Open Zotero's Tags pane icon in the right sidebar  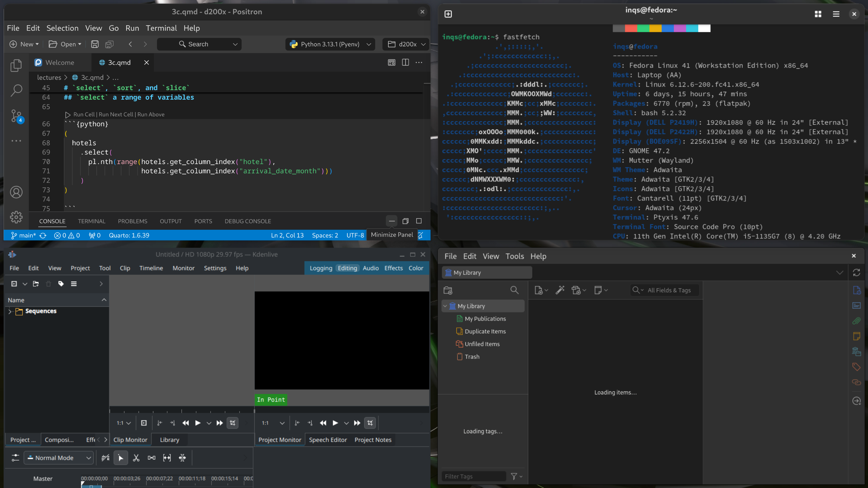tap(856, 367)
